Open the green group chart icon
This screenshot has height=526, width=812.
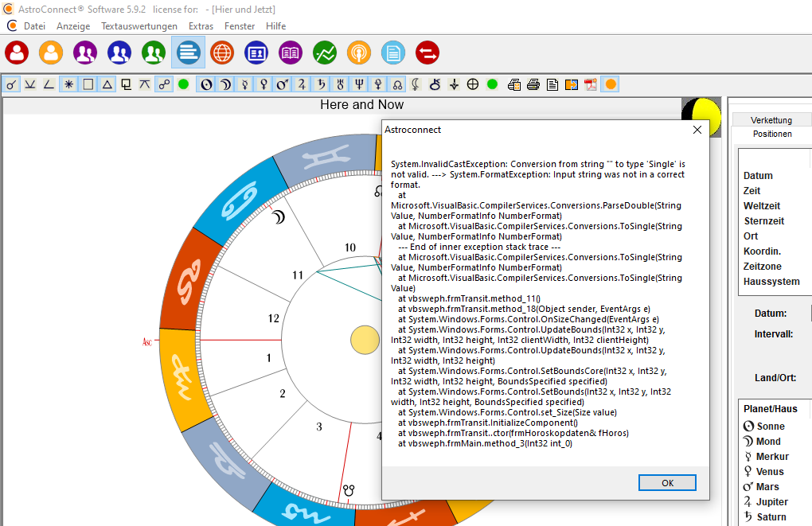[x=154, y=53]
